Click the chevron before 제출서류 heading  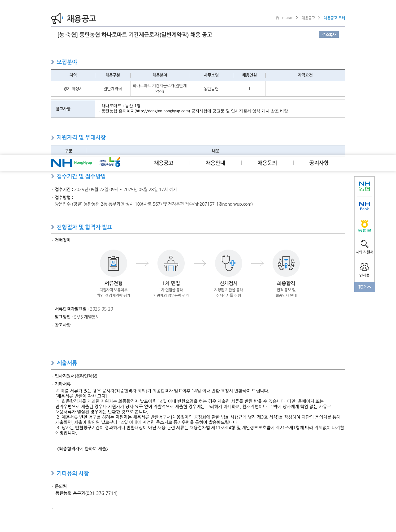click(x=53, y=363)
